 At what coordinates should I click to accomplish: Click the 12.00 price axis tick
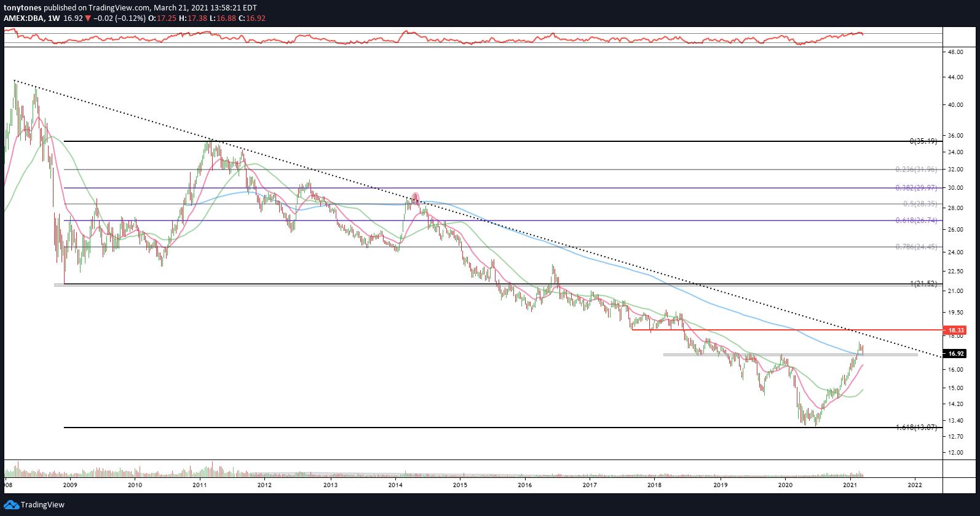pyautogui.click(x=955, y=453)
